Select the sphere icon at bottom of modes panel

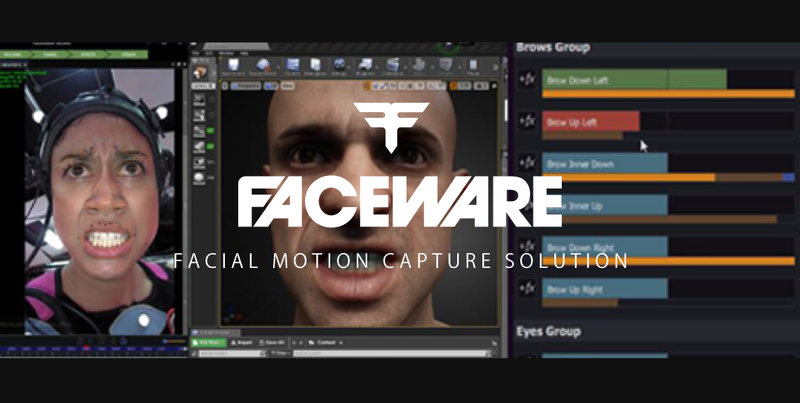tap(199, 179)
